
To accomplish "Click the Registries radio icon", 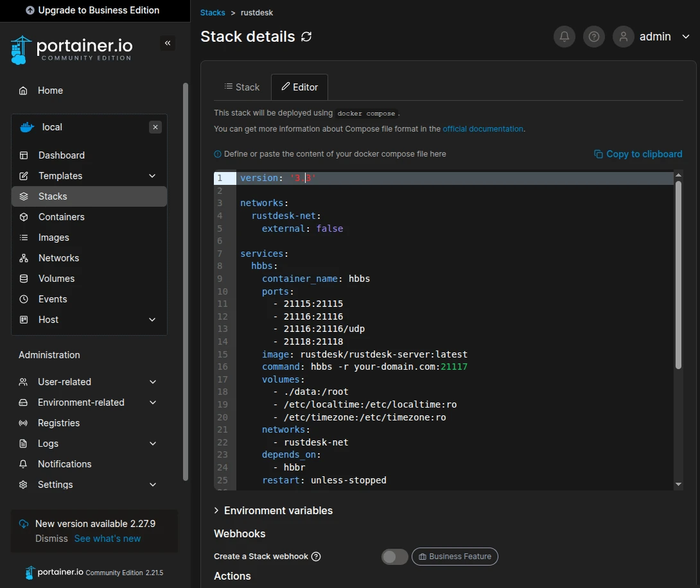I will (23, 423).
